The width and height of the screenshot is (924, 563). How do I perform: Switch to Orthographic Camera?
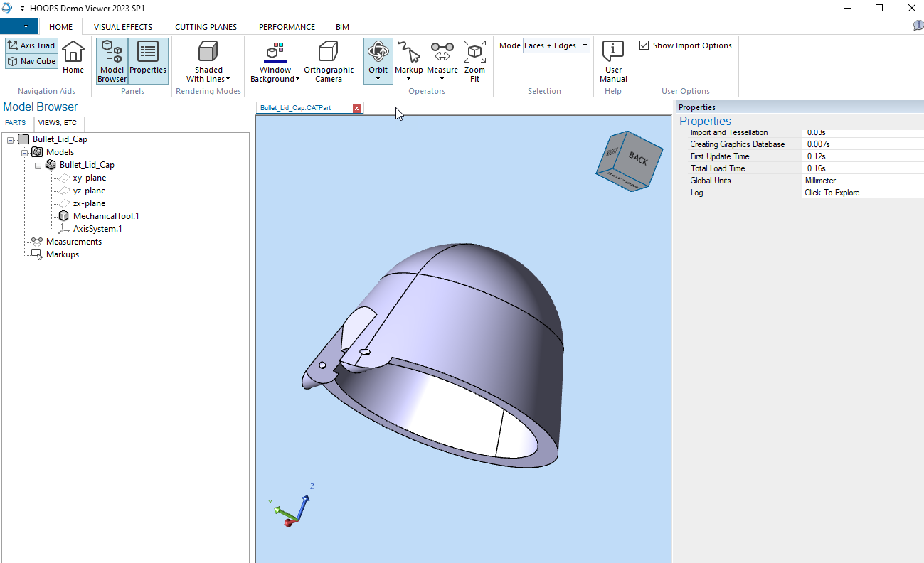tap(328, 60)
